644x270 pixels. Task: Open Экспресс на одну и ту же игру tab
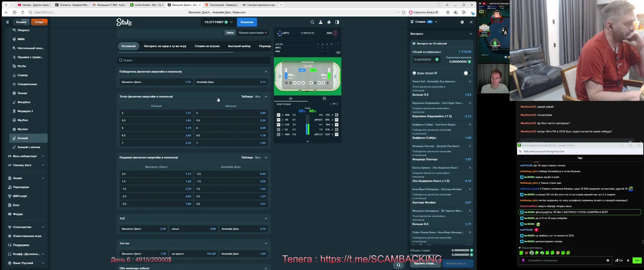(165, 46)
